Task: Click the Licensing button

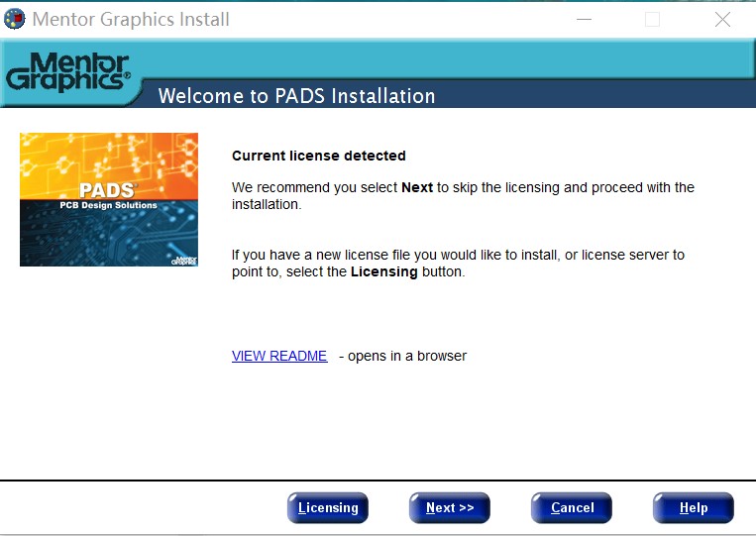Action: [328, 507]
